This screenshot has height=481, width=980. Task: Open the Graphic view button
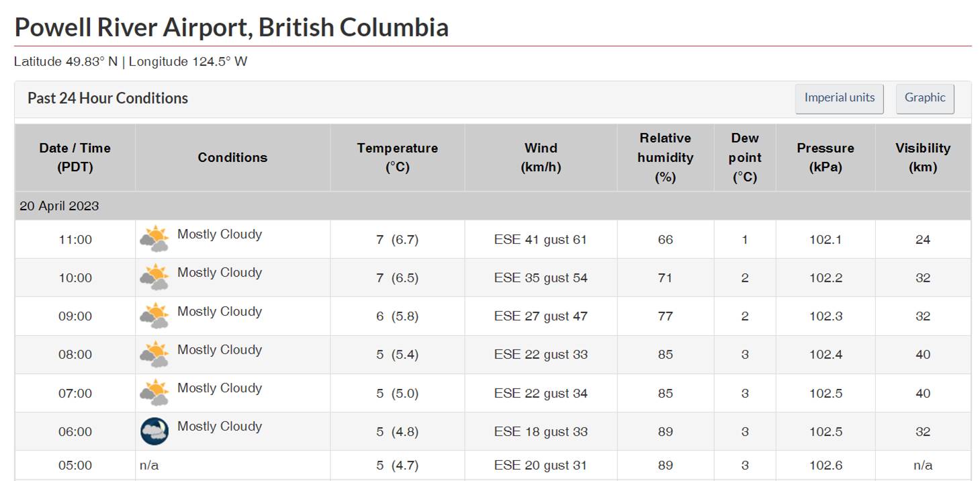tap(924, 98)
